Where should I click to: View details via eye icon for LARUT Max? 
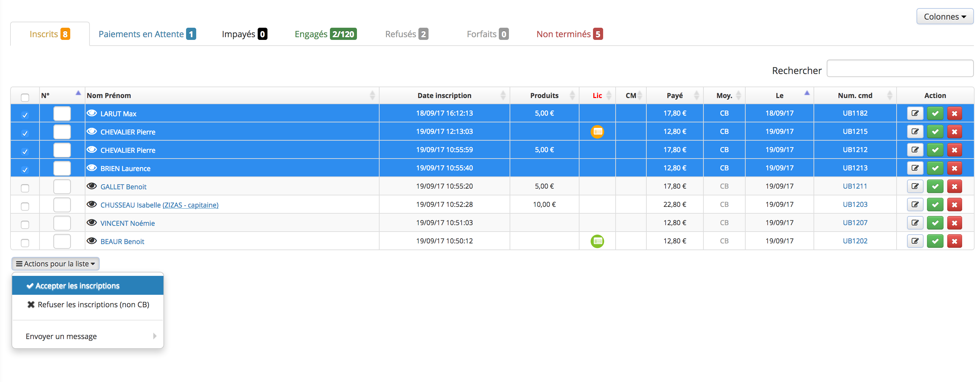coord(92,113)
